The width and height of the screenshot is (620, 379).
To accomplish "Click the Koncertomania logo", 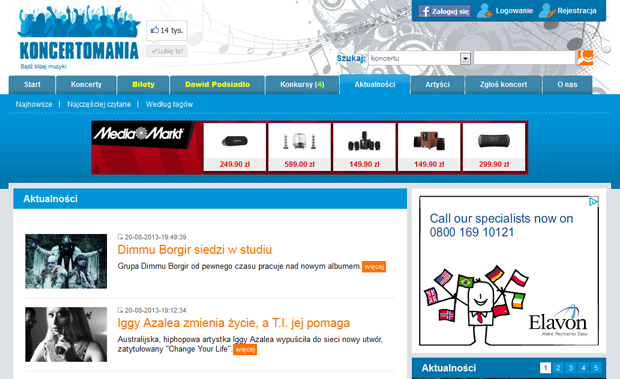I will [x=79, y=38].
